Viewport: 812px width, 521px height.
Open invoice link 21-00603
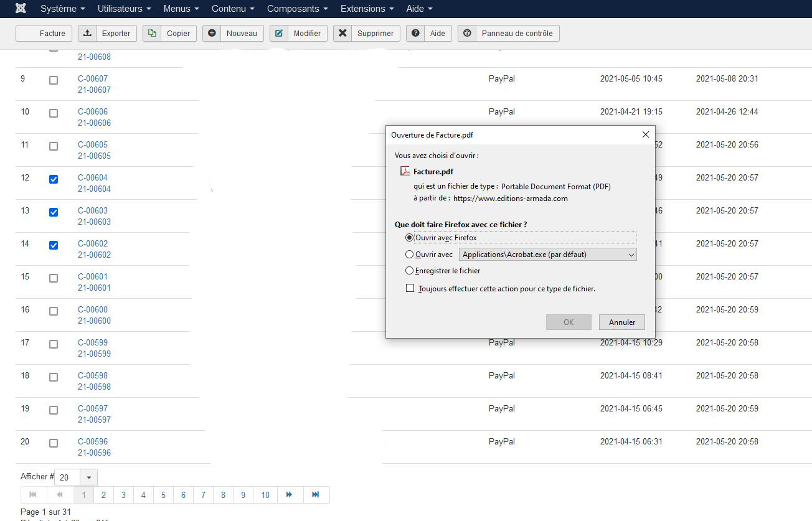coord(94,222)
